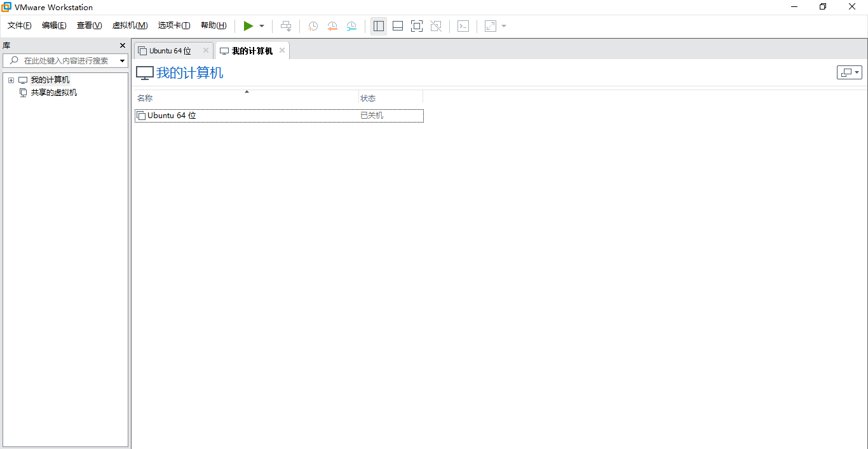
Task: Select the 我的计算机 tab
Action: (x=252, y=51)
